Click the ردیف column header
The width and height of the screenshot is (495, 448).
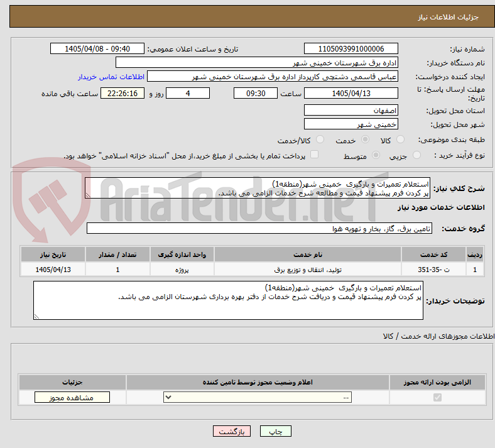tap(475, 254)
